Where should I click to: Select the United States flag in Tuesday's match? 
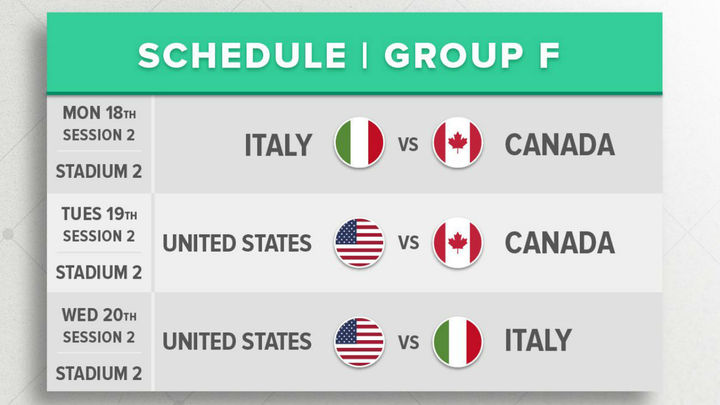359,243
